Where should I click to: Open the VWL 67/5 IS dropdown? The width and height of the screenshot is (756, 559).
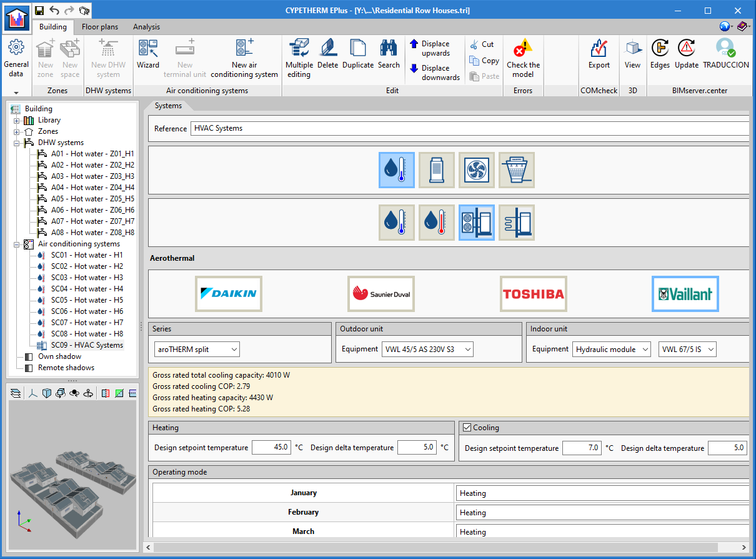pos(687,349)
